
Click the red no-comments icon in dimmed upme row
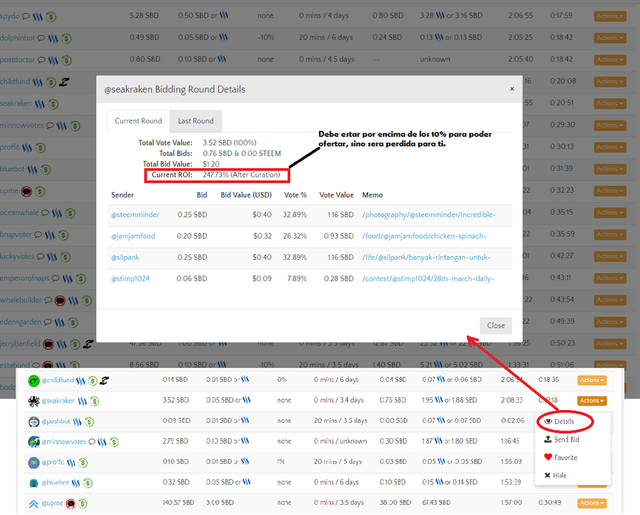[x=27, y=191]
